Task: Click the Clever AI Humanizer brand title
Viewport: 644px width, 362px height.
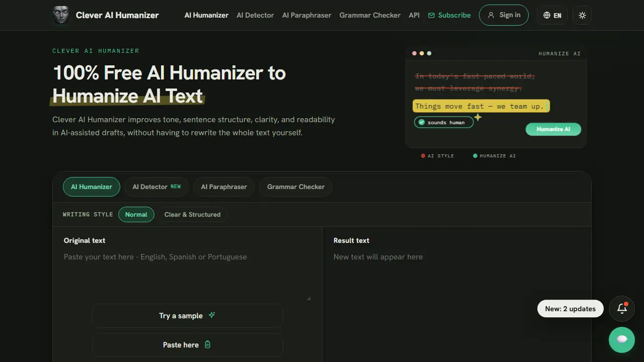Action: point(117,15)
